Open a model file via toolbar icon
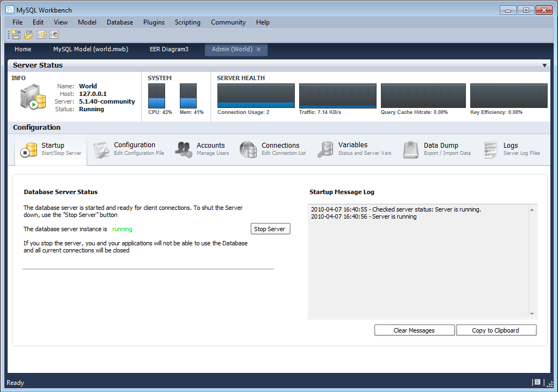Screen dimensions: 558x392 click(28, 34)
